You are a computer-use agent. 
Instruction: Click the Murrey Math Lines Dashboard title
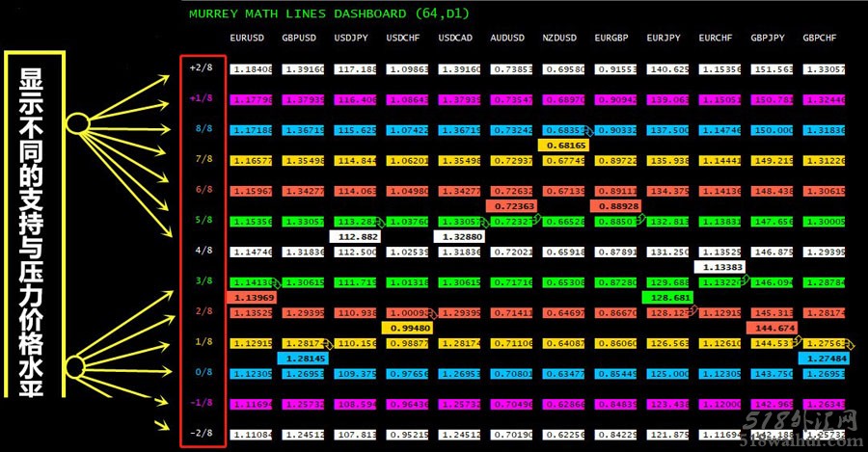click(x=329, y=13)
